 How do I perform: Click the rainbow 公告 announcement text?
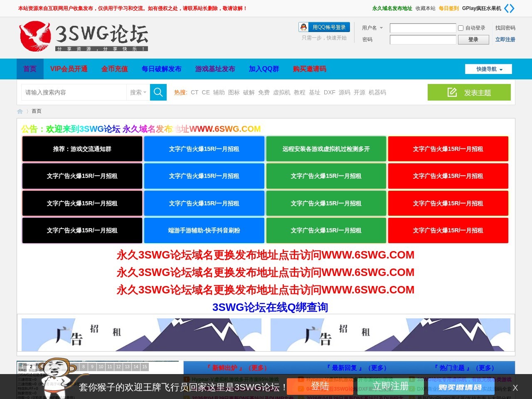pyautogui.click(x=141, y=129)
